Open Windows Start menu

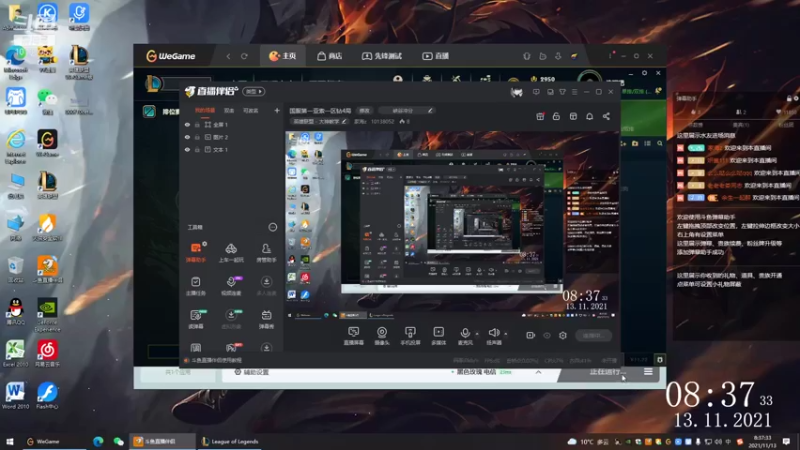(x=9, y=441)
